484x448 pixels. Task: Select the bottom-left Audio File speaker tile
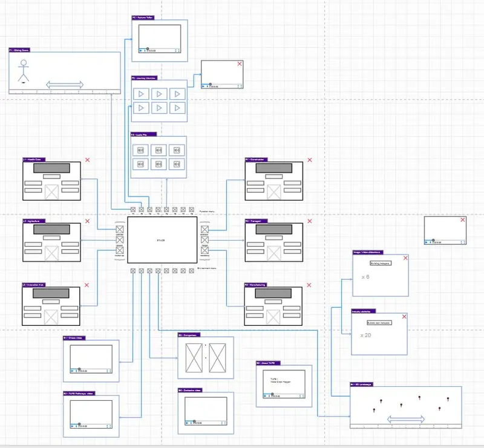coord(140,164)
